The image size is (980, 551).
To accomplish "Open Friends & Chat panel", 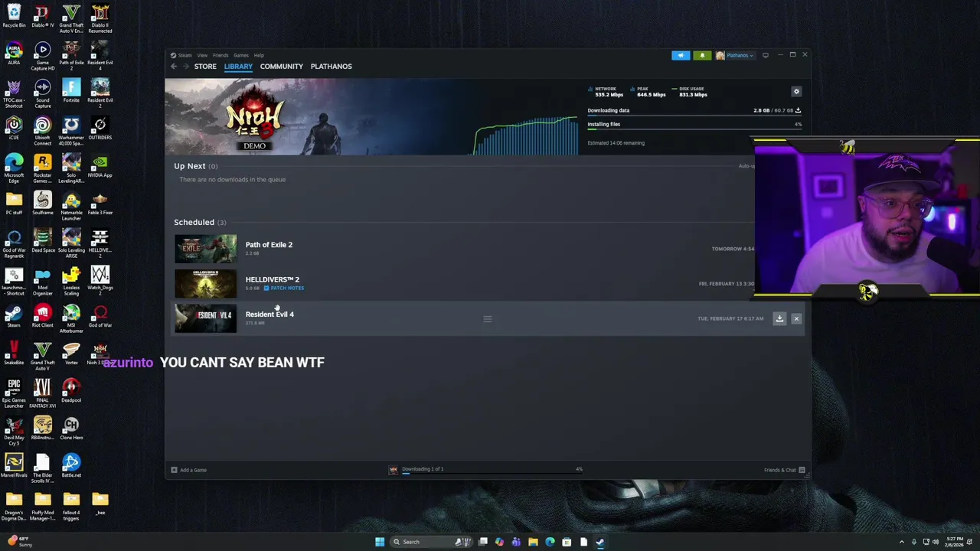I will 784,470.
